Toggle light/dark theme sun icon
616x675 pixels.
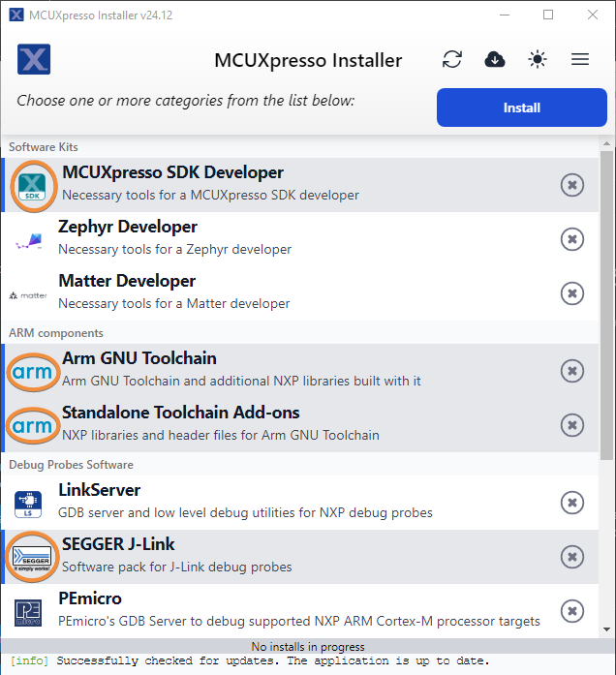tap(538, 59)
